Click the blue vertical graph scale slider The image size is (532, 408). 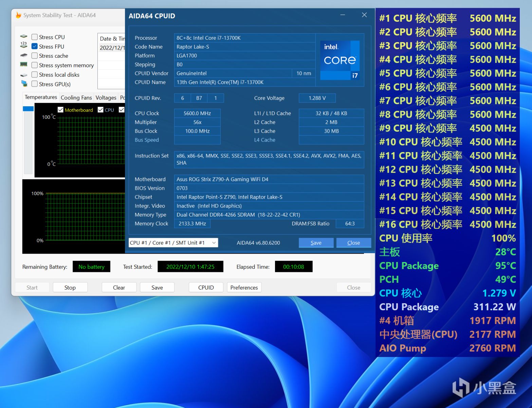[x=28, y=109]
